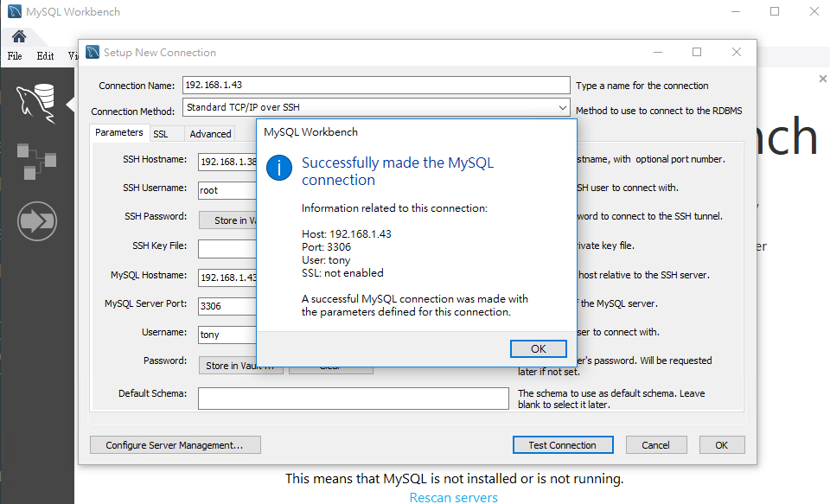Open the MySQL connections dolphin sidebar icon
Image resolution: width=830 pixels, height=504 pixels.
36,103
